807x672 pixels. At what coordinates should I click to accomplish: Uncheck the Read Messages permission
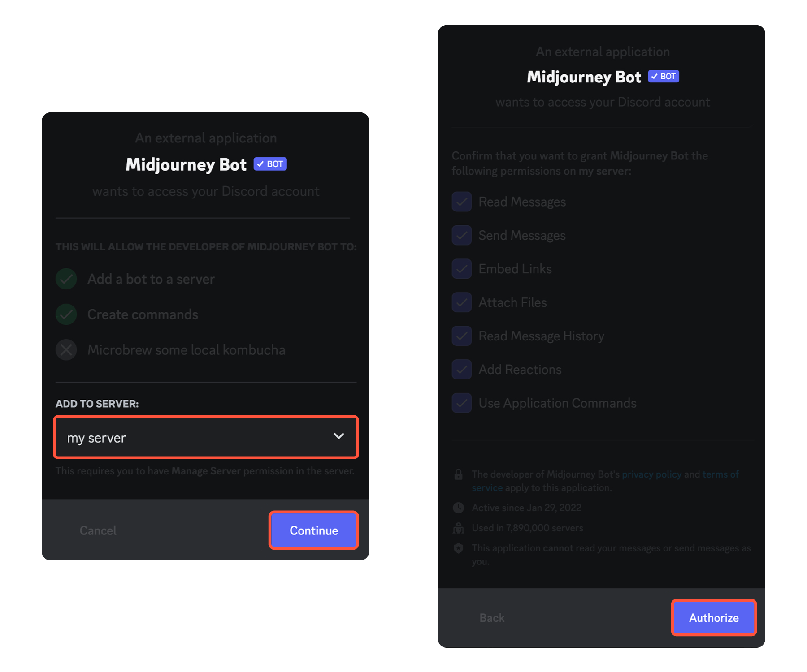click(462, 202)
